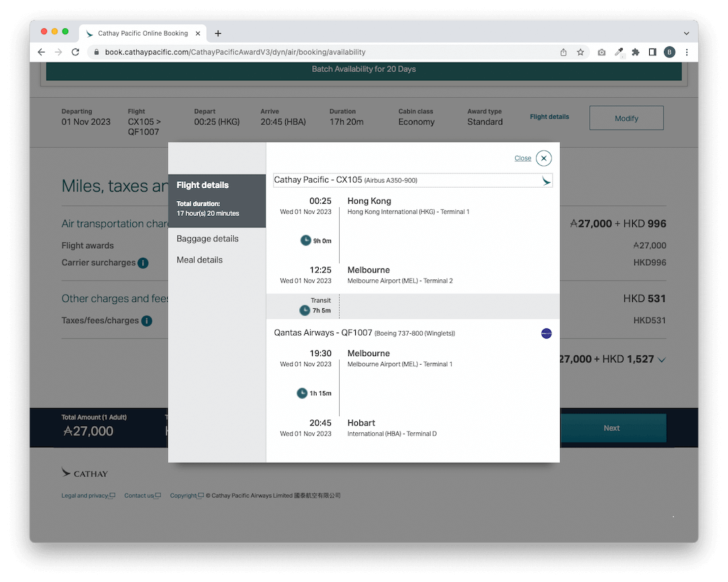Go back with browser back arrow
The image size is (728, 582).
pyautogui.click(x=41, y=52)
